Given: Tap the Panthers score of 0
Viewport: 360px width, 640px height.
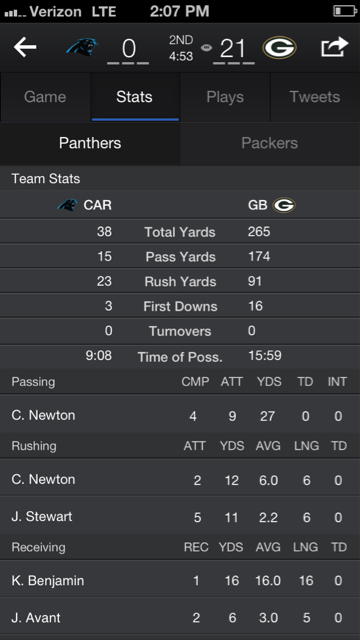Looking at the screenshot, I should pyautogui.click(x=128, y=49).
